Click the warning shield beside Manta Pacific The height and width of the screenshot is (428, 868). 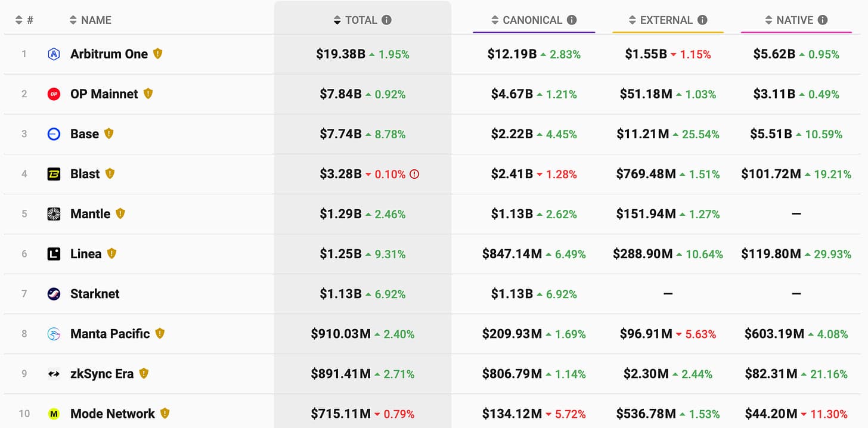coord(160,333)
